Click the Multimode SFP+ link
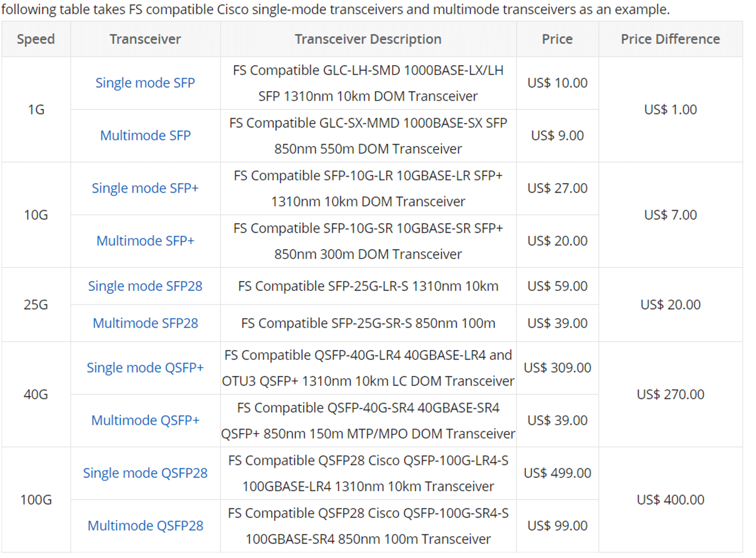This screenshot has width=756, height=558. (145, 241)
